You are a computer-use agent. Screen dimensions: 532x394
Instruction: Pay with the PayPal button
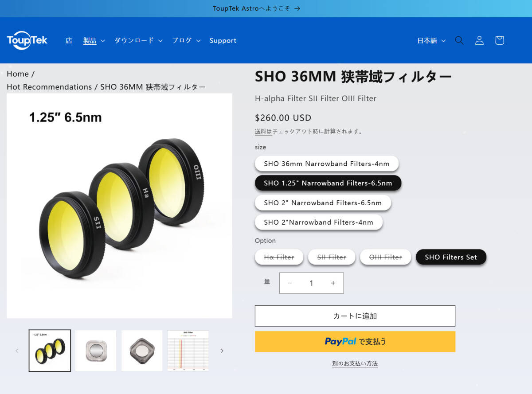pyautogui.click(x=355, y=342)
